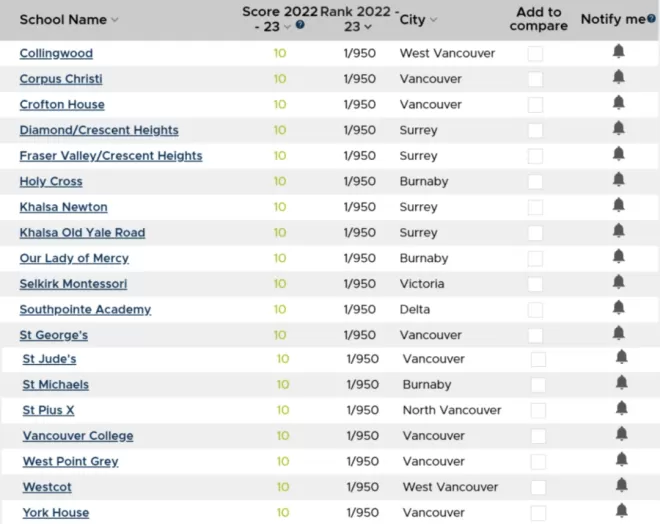This screenshot has width=660, height=524.
Task: Click the notify bell for Westcot
Action: pos(622,485)
